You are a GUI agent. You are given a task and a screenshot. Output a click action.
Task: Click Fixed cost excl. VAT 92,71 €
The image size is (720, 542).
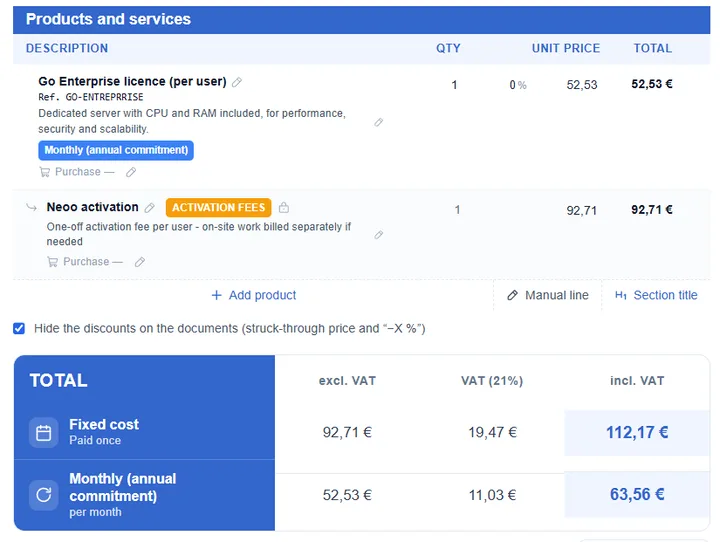[347, 432]
